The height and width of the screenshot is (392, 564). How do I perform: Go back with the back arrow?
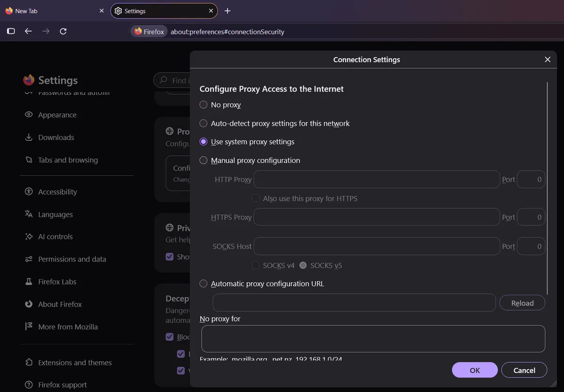click(28, 31)
